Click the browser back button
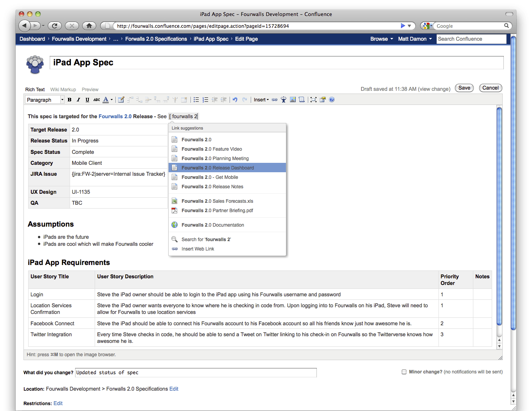The image size is (532, 411). point(25,26)
